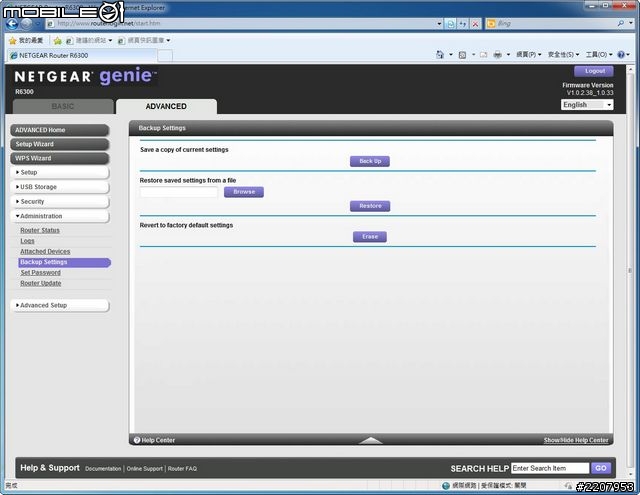This screenshot has height=495, width=640.
Task: Click Browse to choose settings file
Action: click(244, 192)
